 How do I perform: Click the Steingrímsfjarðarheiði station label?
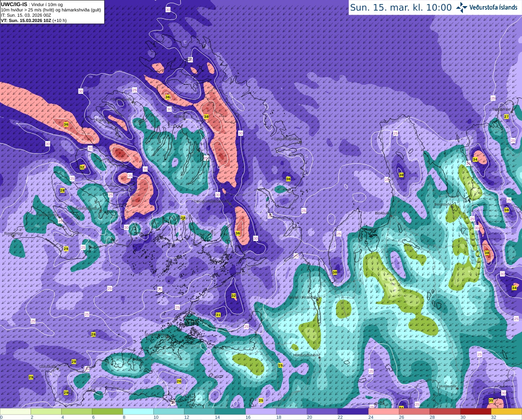[x=212, y=201]
